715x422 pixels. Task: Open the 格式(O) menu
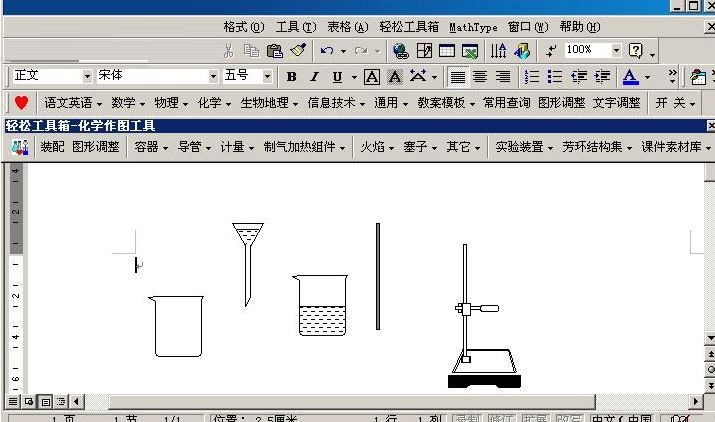coord(244,27)
